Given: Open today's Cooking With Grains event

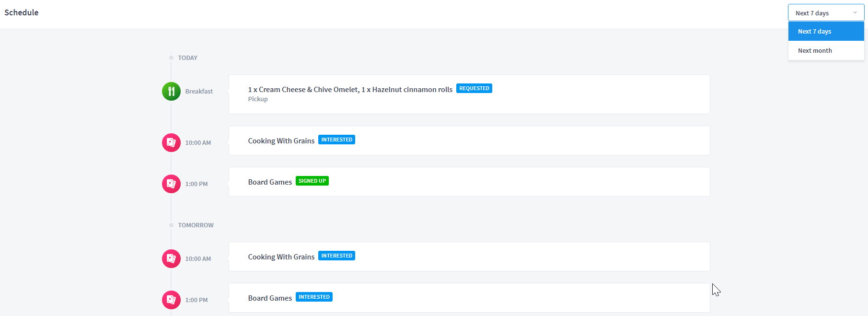Looking at the screenshot, I should point(469,140).
